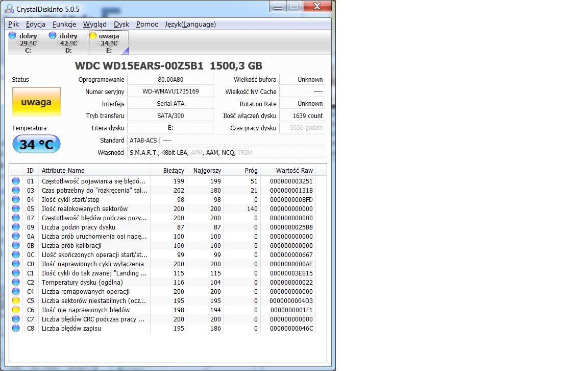Click the SATA/300 transfer mode field
Screen dimensions: 588x371
[170, 115]
